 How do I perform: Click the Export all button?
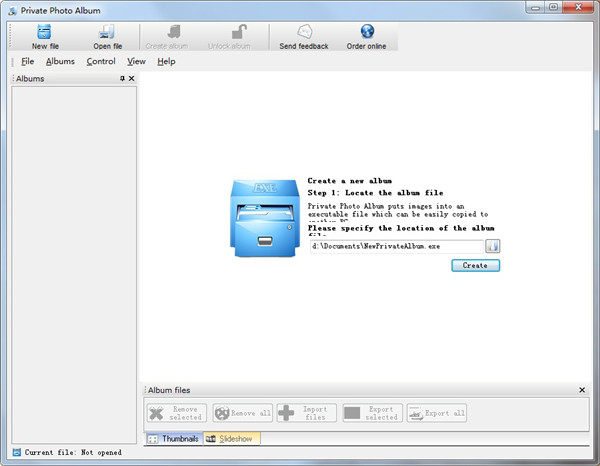(x=437, y=413)
